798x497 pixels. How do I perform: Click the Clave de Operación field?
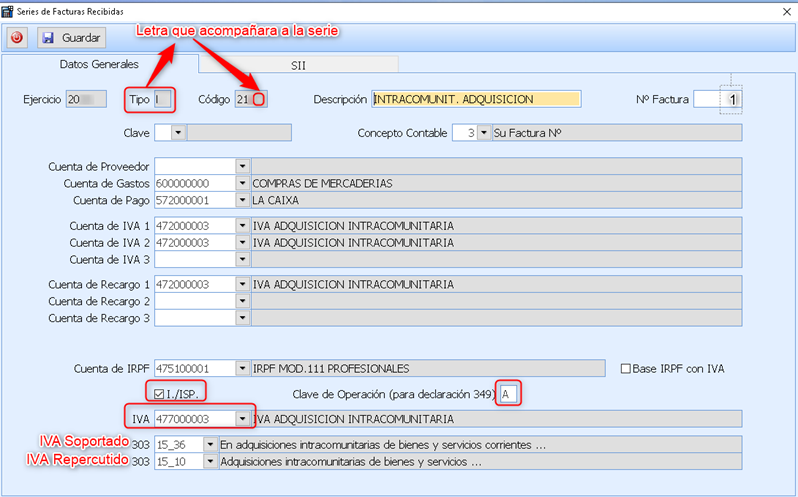click(509, 394)
